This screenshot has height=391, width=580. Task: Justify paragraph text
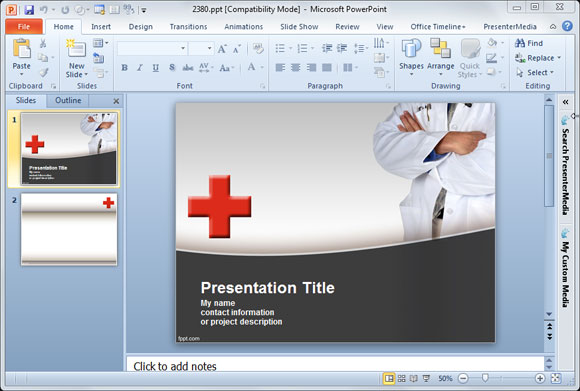click(x=327, y=67)
